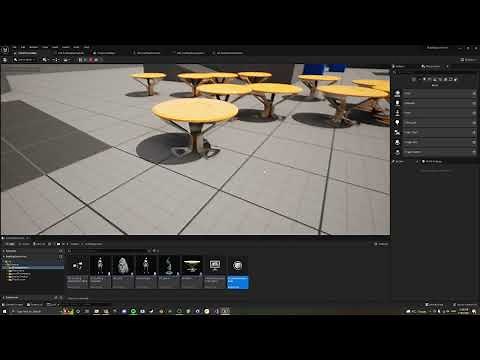Open the Tools menu
480x360 pixels.
point(45,47)
